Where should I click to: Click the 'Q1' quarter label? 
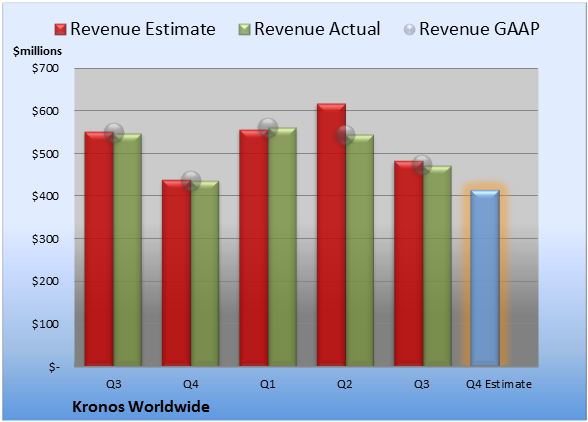coord(268,384)
